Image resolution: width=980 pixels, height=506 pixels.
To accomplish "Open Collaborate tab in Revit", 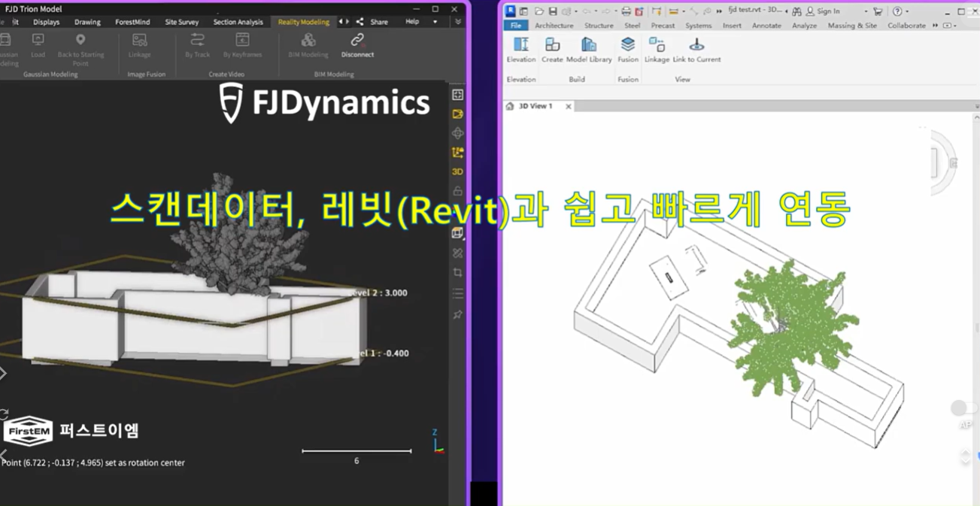I will [x=906, y=26].
